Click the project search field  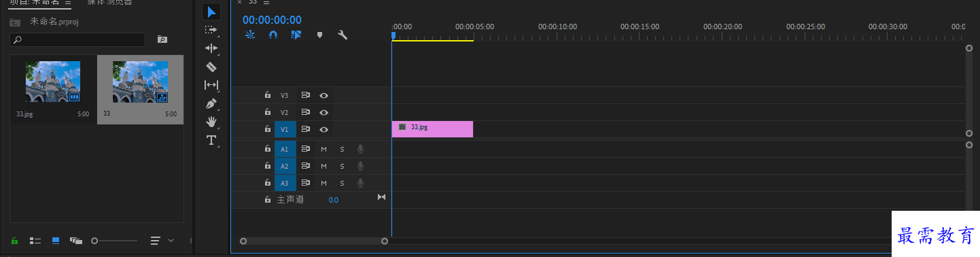click(77, 40)
